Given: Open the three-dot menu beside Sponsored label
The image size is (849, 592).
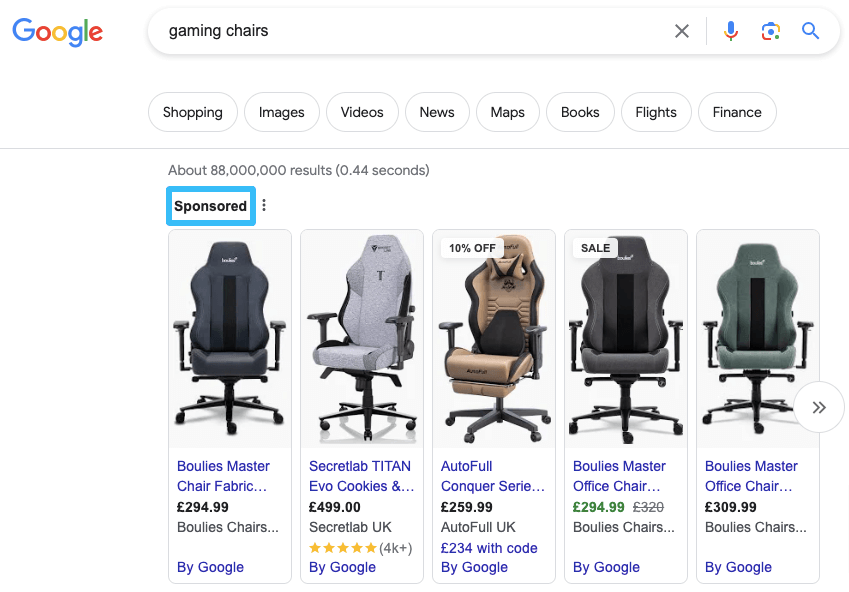Looking at the screenshot, I should (264, 203).
